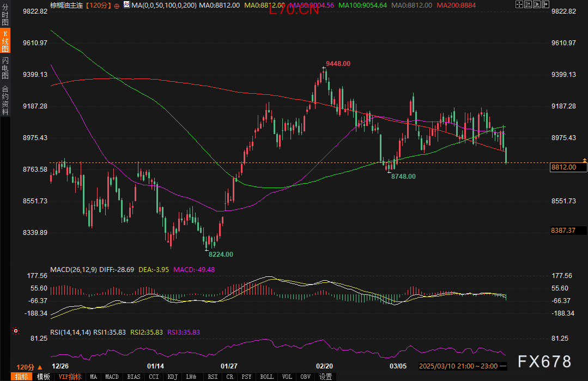Open the 合约资料 contract info tab
This screenshot has height=381, width=588.
[5, 100]
